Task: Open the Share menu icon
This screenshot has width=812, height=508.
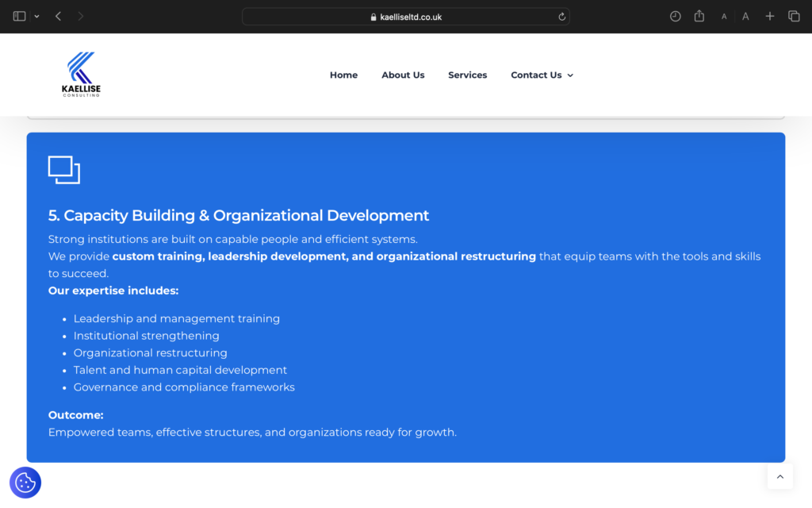Action: [x=699, y=16]
